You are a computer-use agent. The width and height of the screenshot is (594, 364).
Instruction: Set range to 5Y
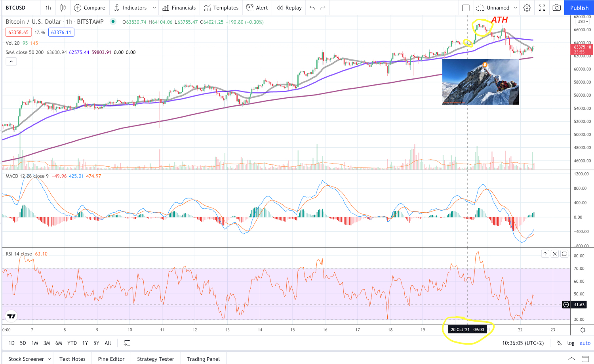click(96, 343)
